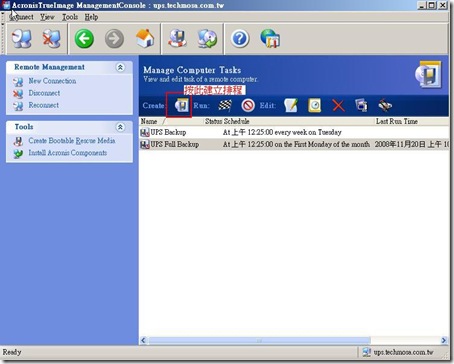
Task: Open the Home page house icon
Action: (x=145, y=39)
